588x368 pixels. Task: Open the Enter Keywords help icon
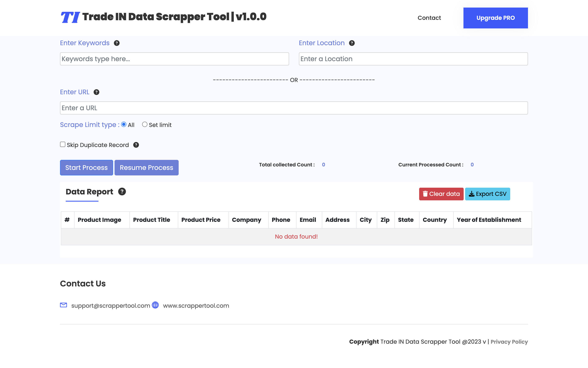coord(117,43)
